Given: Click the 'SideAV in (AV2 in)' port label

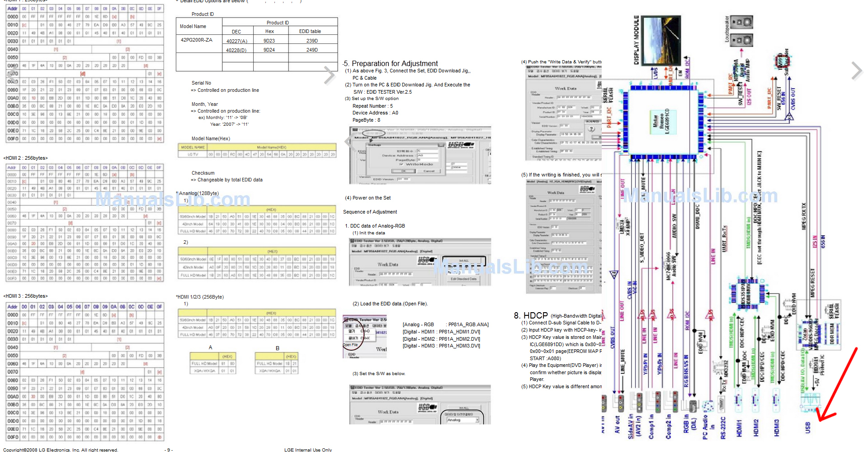Looking at the screenshot, I should click(635, 425).
